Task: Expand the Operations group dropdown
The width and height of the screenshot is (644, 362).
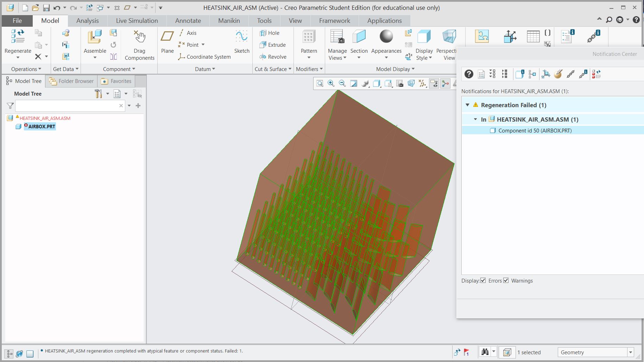Action: pos(26,69)
